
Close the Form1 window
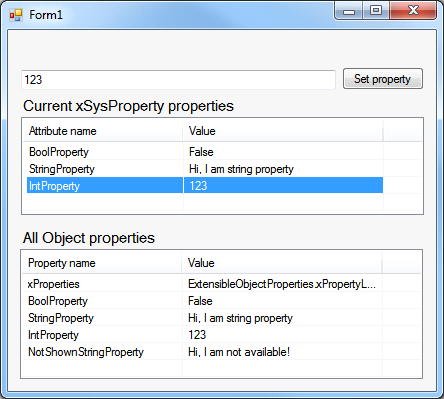[x=413, y=11]
